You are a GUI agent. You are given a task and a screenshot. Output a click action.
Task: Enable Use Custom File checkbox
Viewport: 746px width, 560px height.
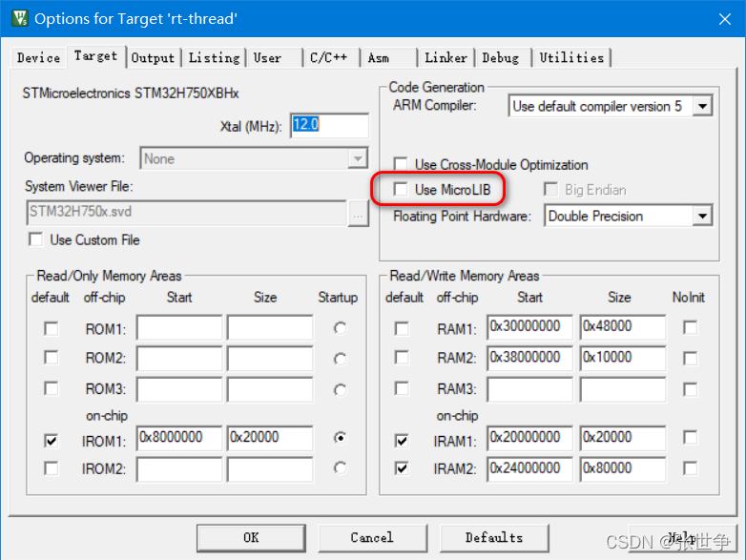[35, 239]
